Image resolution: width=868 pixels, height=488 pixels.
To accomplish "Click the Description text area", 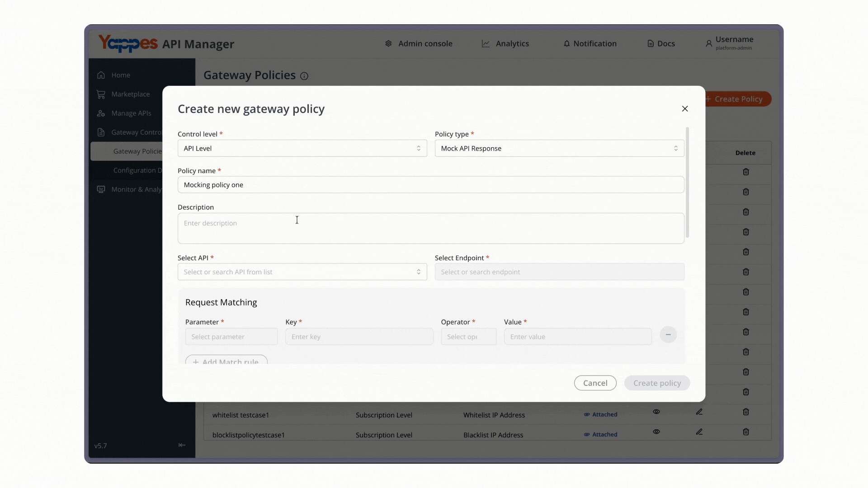I will [431, 228].
